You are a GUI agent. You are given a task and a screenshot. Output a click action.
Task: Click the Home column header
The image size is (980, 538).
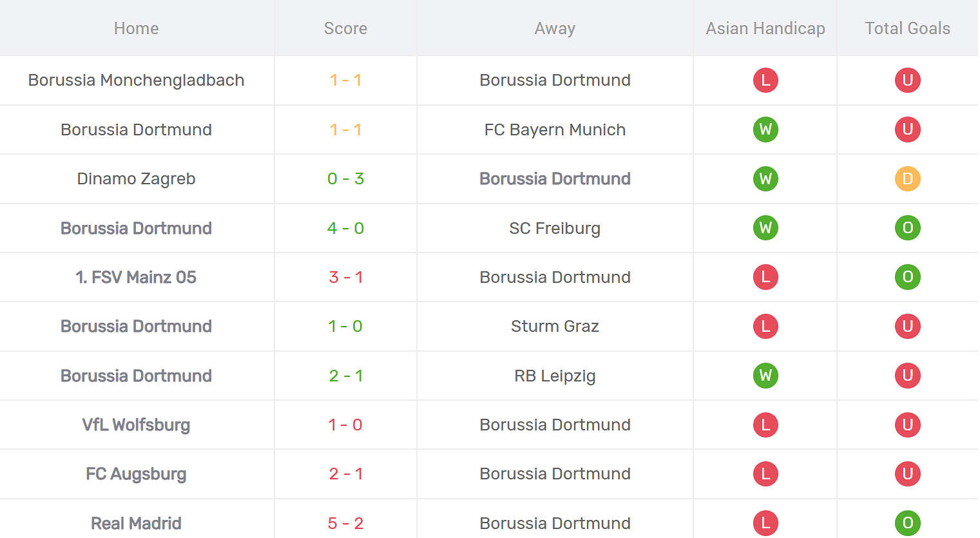coord(136,28)
